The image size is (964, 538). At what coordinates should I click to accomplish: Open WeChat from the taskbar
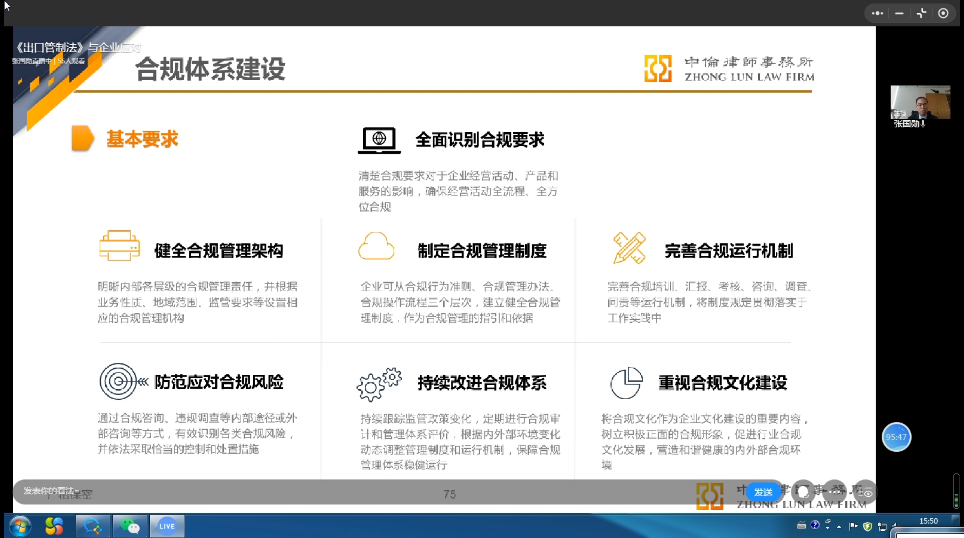130,526
